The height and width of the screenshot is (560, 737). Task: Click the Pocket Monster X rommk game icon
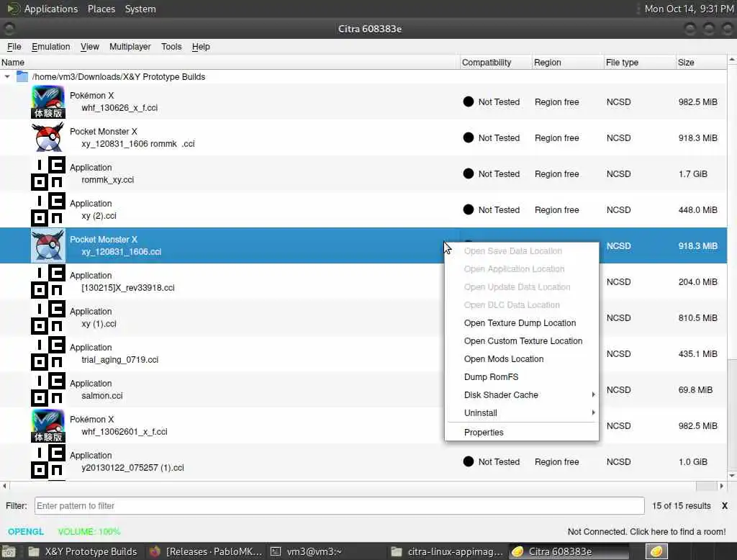(x=48, y=137)
